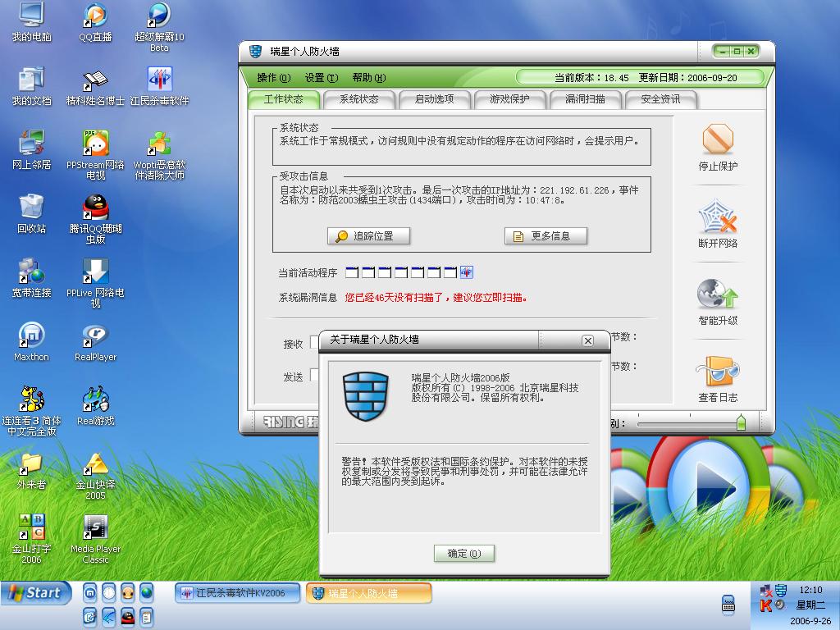Click the notepad quick launch icon
The height and width of the screenshot is (630, 840).
(x=146, y=617)
